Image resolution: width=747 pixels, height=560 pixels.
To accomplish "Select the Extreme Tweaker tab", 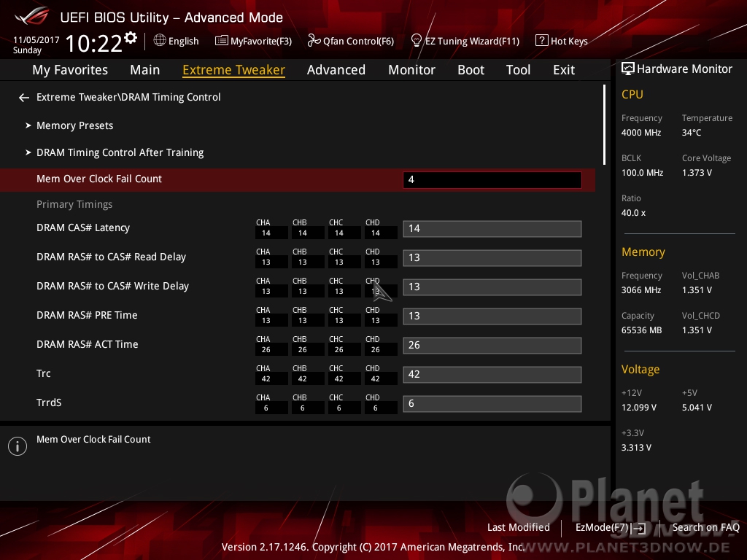I will pyautogui.click(x=234, y=70).
